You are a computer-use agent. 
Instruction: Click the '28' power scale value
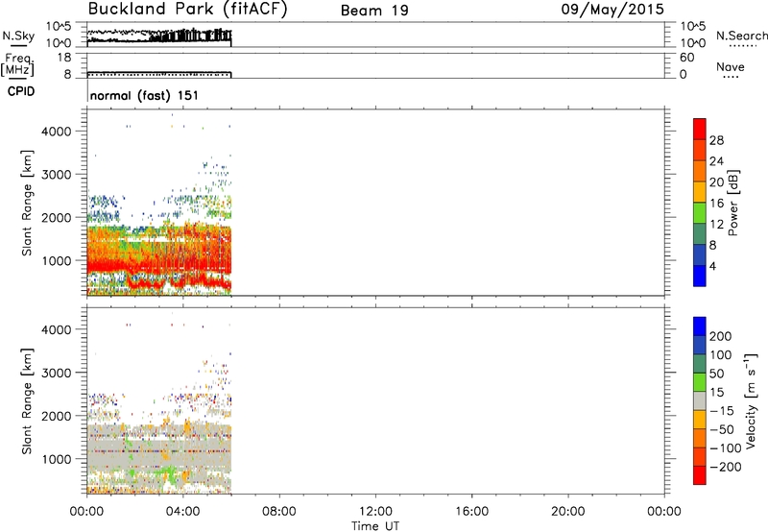click(716, 140)
